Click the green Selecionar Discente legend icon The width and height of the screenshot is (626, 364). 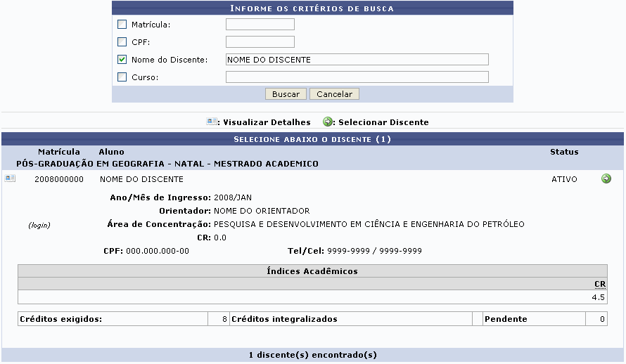click(327, 122)
